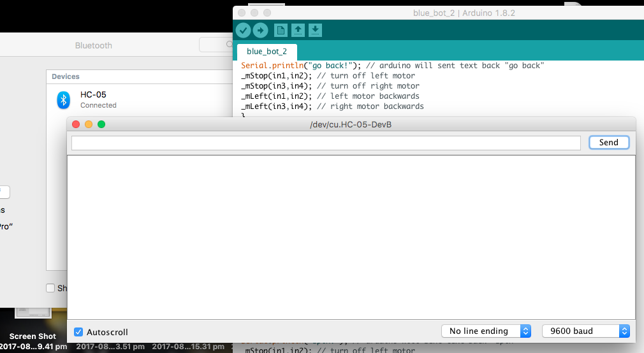Create a new sketch with the New icon

(281, 30)
